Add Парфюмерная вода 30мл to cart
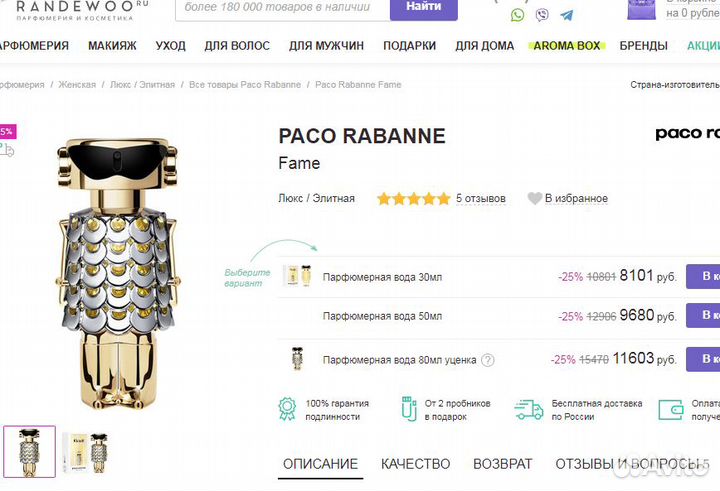 (703, 277)
